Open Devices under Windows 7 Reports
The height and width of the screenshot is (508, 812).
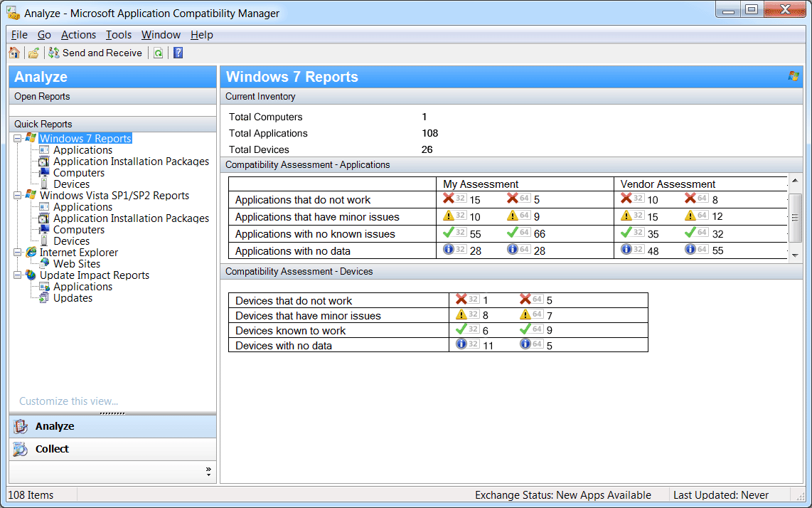[72, 184]
